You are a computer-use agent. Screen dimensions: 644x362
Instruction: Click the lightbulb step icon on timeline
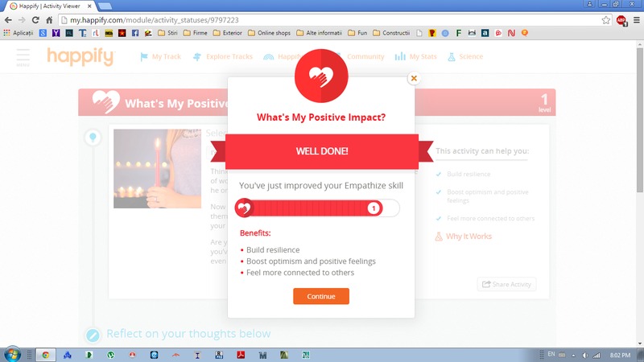[x=93, y=137]
